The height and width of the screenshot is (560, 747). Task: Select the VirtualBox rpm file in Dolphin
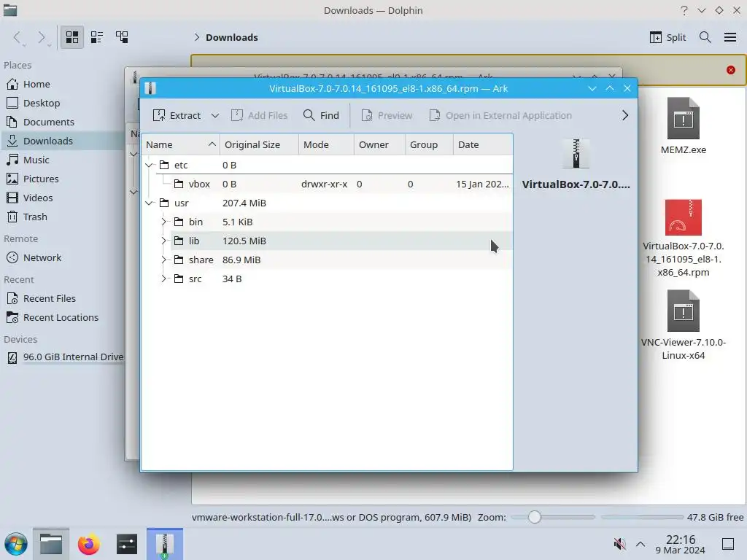(x=683, y=238)
